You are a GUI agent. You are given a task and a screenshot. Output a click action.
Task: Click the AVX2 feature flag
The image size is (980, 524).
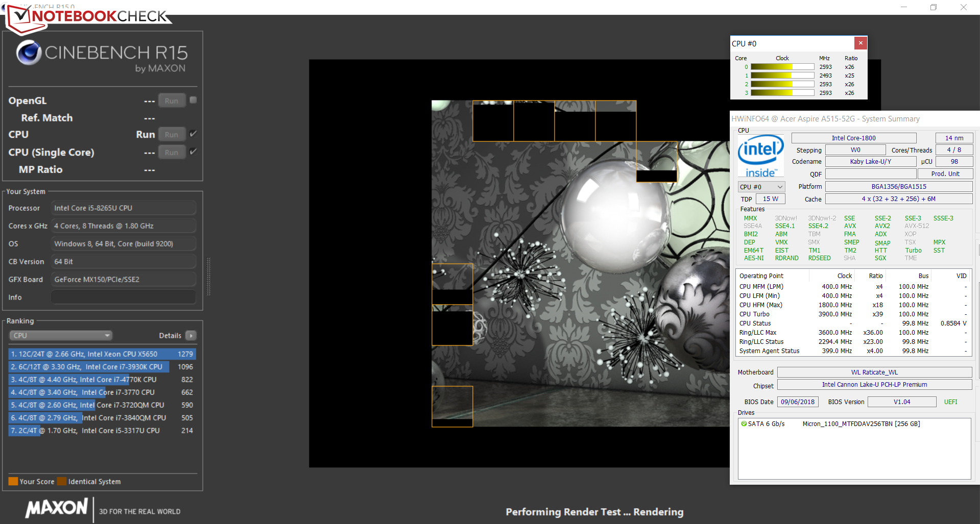[882, 226]
